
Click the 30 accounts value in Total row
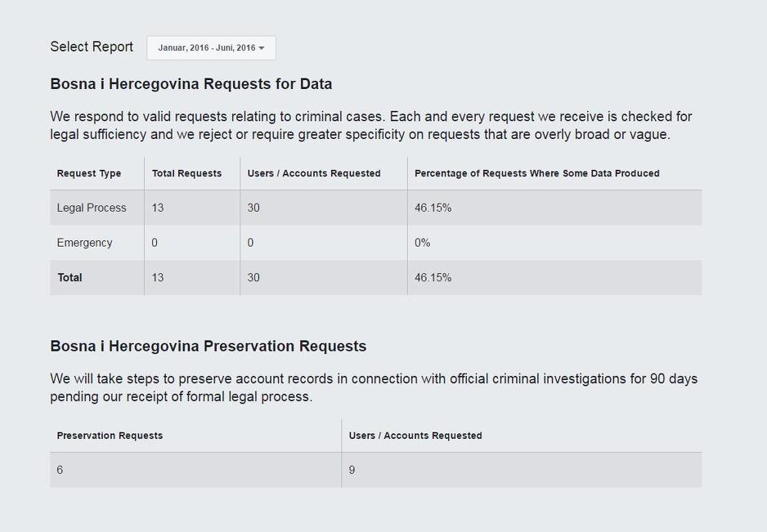253,278
